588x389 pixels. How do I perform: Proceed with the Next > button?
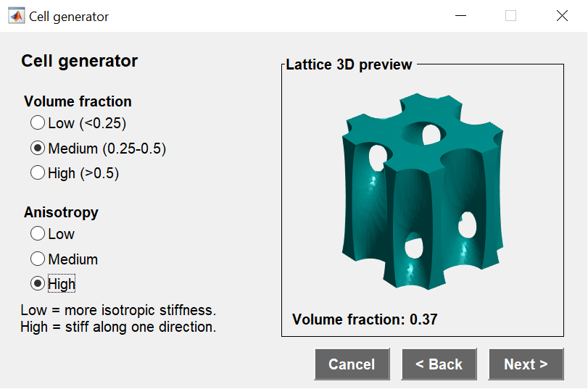pyautogui.click(x=526, y=364)
